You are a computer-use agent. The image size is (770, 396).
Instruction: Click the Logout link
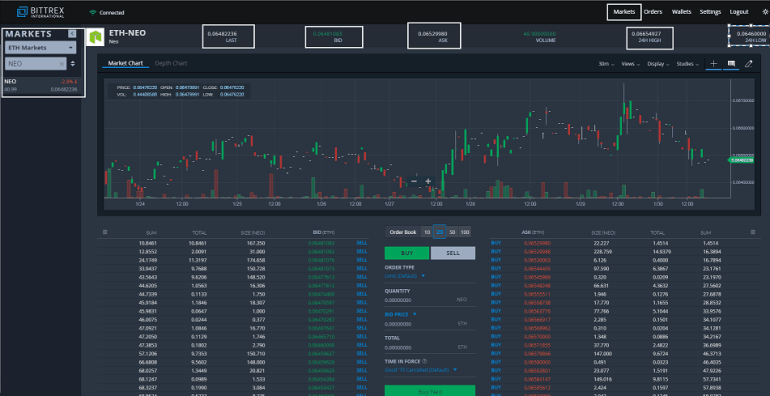click(x=739, y=12)
